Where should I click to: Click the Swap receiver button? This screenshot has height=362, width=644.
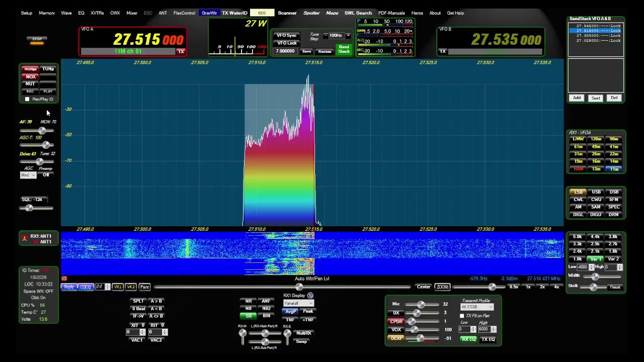(x=301, y=341)
